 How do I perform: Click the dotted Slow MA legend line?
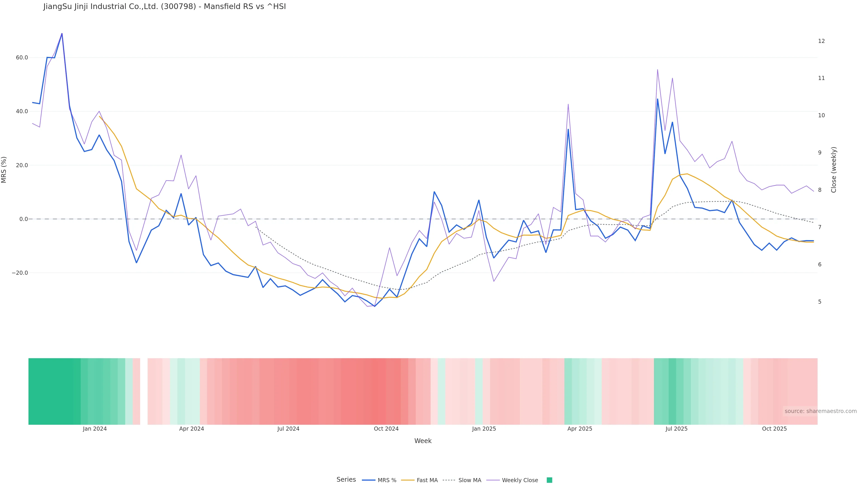point(449,480)
